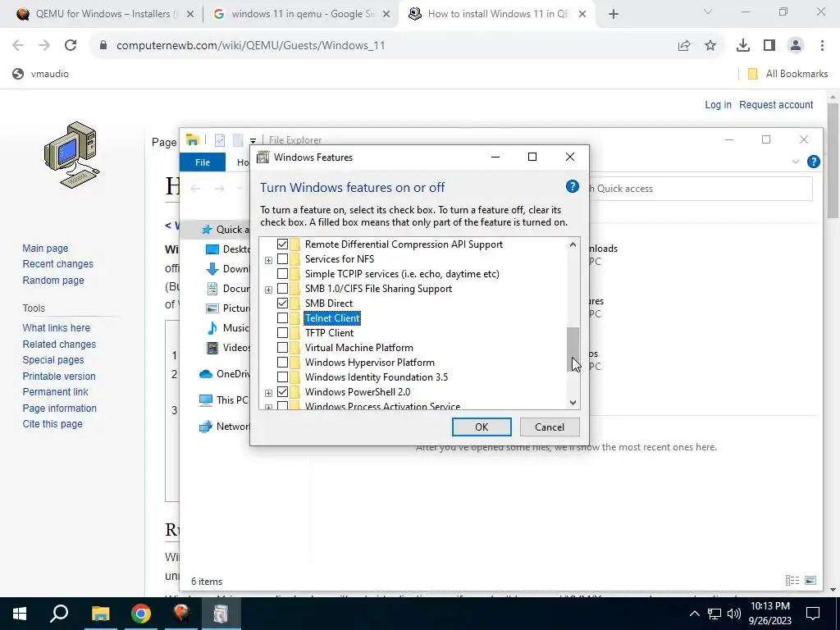Open network status tray icon
Image resolution: width=840 pixels, height=630 pixels.
714,614
